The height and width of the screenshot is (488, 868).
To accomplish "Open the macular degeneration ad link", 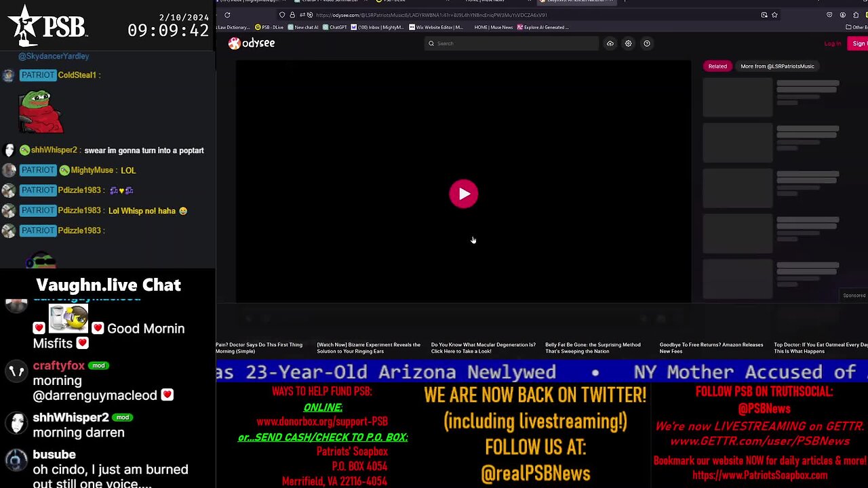I will (x=484, y=348).
